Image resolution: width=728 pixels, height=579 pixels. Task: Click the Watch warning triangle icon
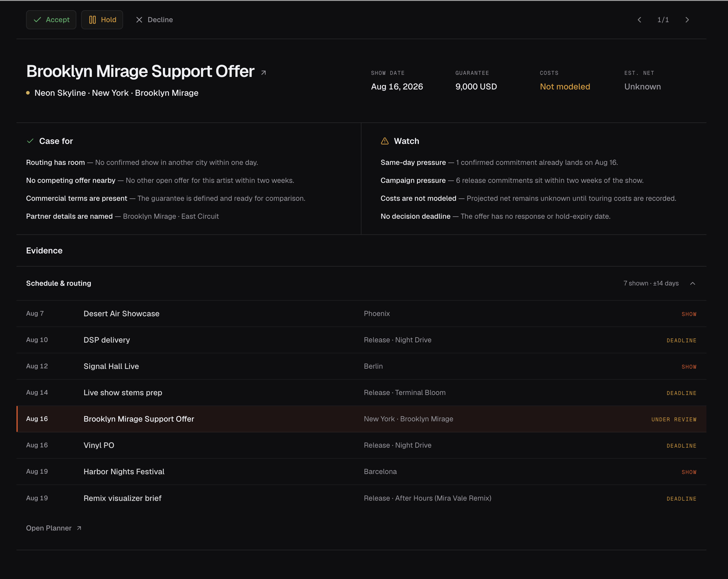(x=385, y=141)
